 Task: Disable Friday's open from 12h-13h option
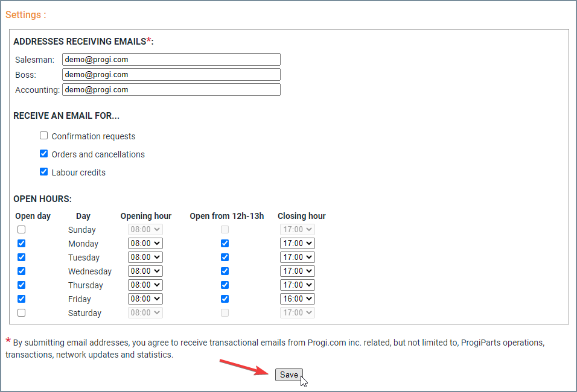tap(225, 299)
